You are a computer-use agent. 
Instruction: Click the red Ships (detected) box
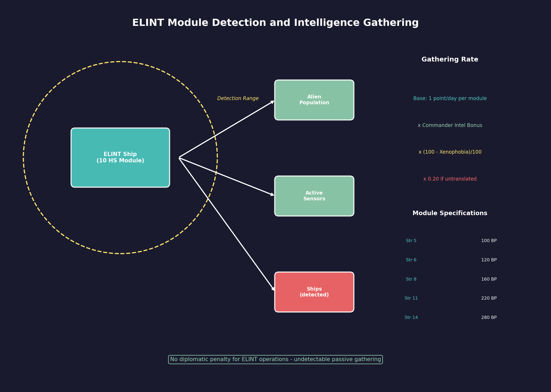[x=314, y=292]
